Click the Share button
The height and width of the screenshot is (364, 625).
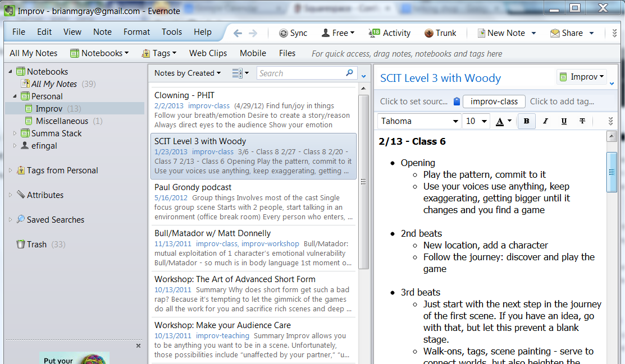click(x=567, y=33)
